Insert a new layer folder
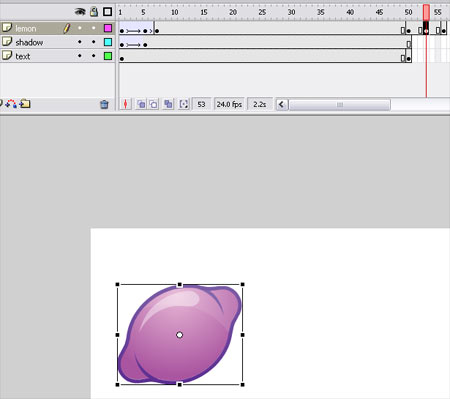 click(25, 104)
